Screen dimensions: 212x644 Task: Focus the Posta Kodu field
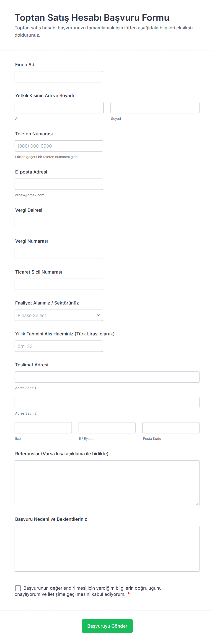point(171,428)
